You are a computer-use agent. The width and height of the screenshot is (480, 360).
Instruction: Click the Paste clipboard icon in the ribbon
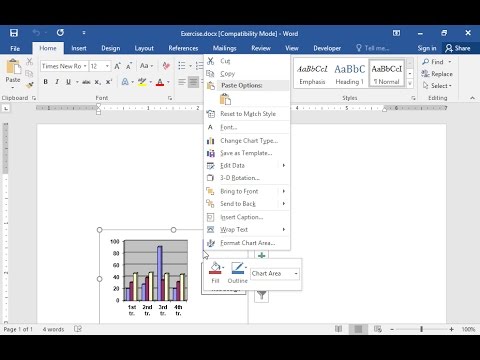click(x=13, y=67)
